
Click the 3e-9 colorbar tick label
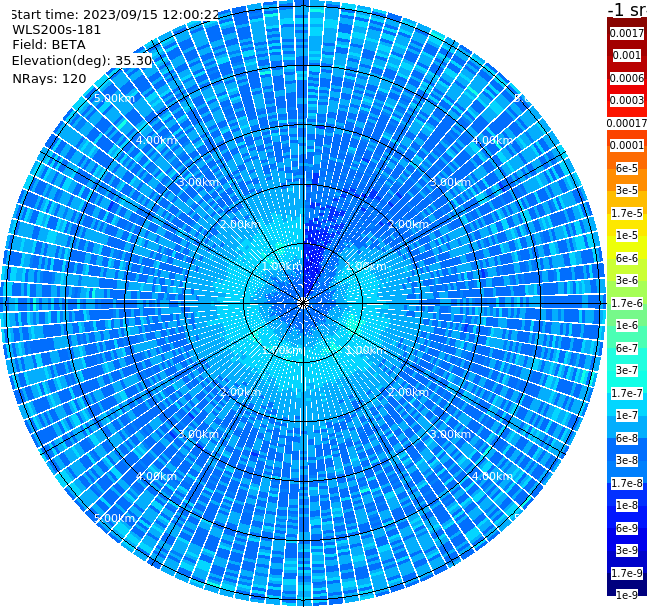tap(627, 550)
